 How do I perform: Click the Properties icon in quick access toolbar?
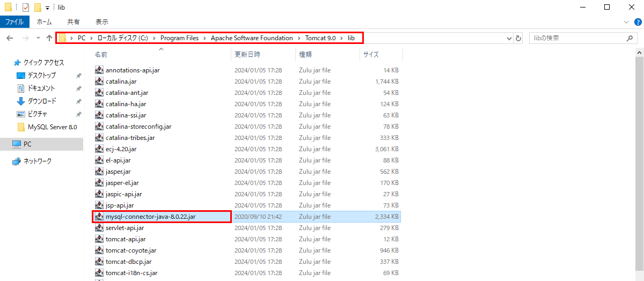coord(25,7)
